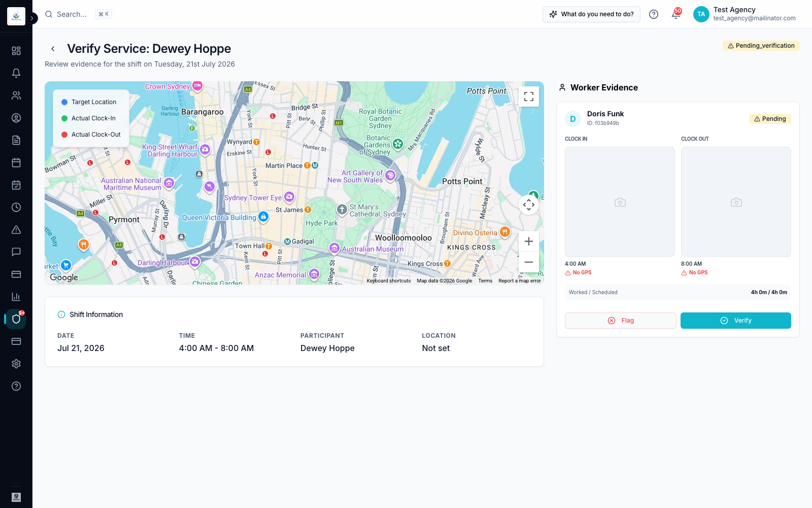This screenshot has width=812, height=508.
Task: Open the dashboard grid icon in sidebar
Action: (x=16, y=51)
